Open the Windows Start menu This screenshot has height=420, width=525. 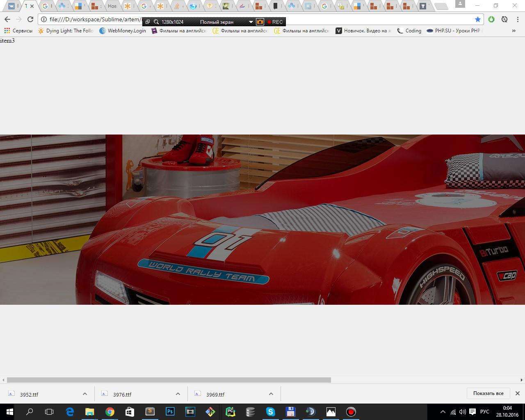(10, 412)
